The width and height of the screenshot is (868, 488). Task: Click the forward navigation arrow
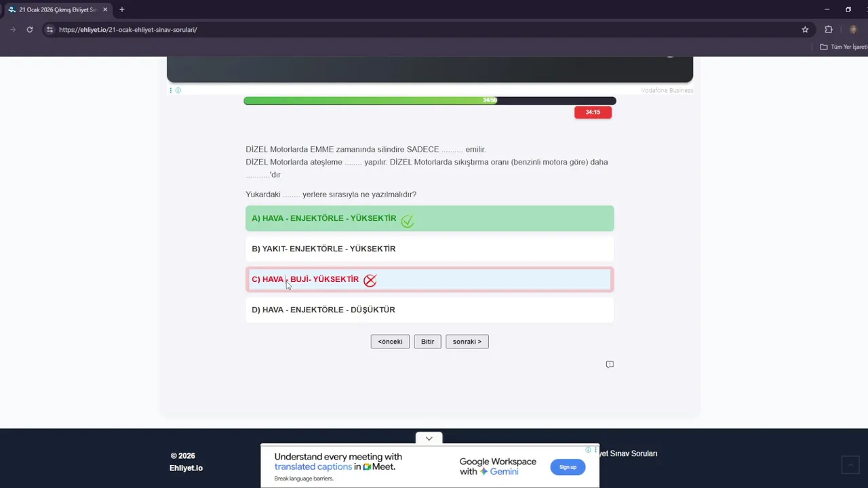tap(12, 30)
